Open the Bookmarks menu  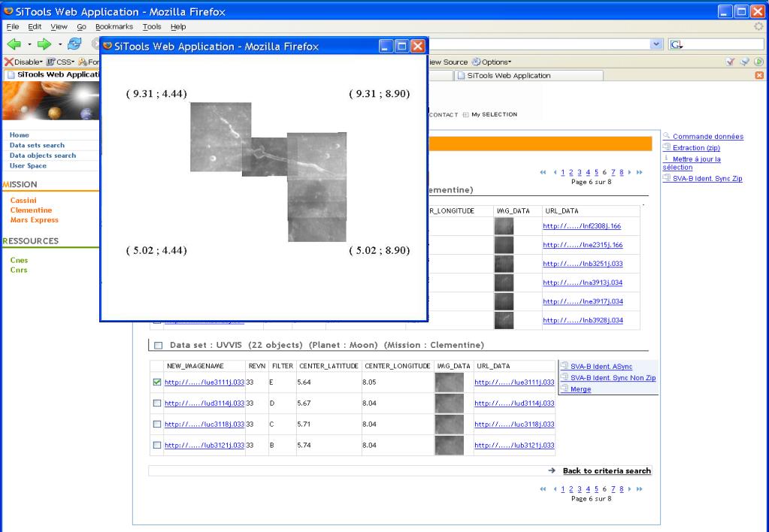tap(114, 26)
